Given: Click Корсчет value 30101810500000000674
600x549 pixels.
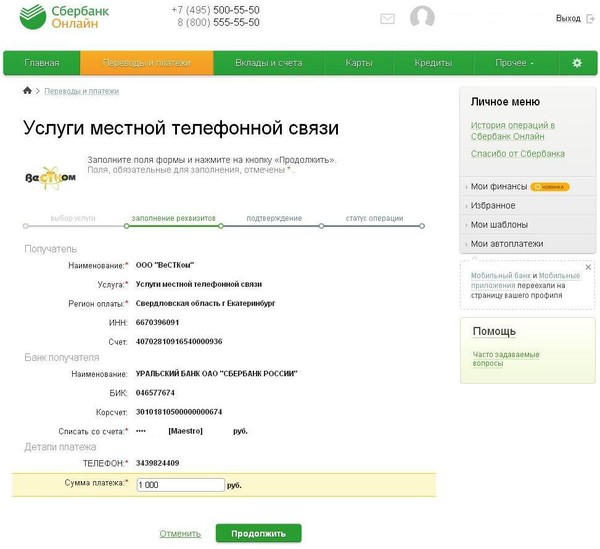Looking at the screenshot, I should click(x=179, y=412).
